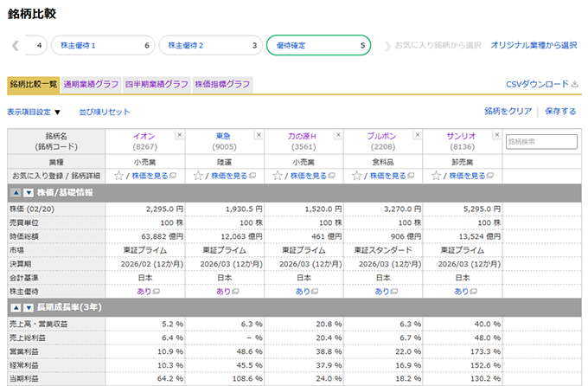Open 表示項目設定 dropdown
Viewport: 588px width, 386px height.
[x=34, y=112]
